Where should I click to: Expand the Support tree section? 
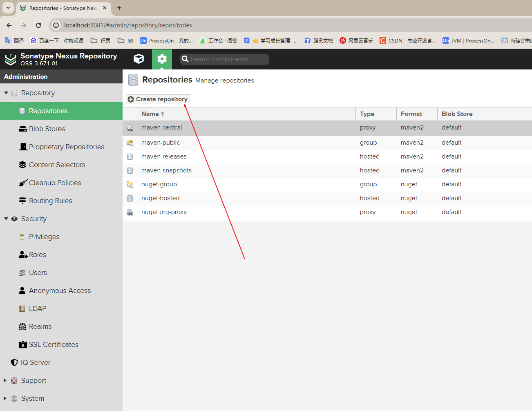5,380
